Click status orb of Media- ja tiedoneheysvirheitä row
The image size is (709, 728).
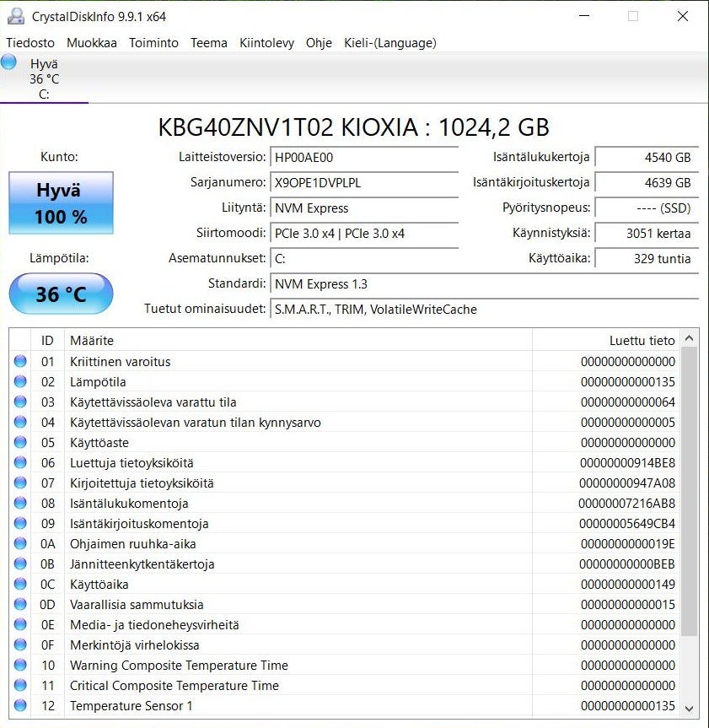point(20,624)
